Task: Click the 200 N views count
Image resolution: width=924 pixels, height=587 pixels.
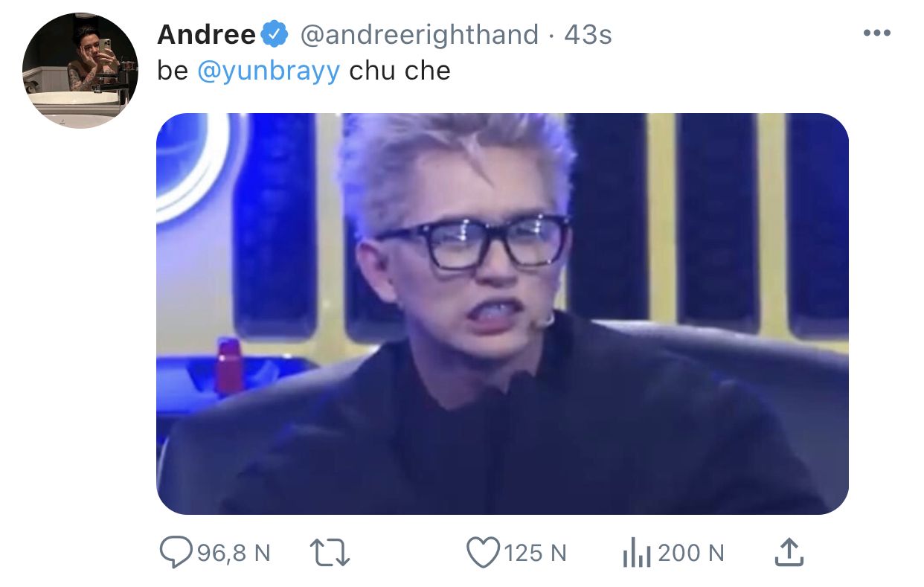Action: click(x=691, y=554)
